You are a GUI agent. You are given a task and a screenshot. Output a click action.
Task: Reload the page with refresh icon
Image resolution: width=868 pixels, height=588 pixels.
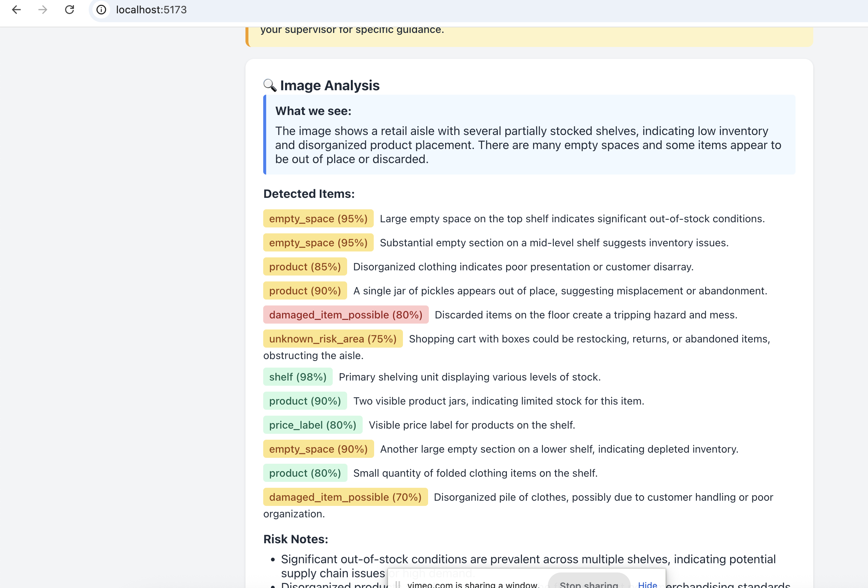tap(69, 10)
